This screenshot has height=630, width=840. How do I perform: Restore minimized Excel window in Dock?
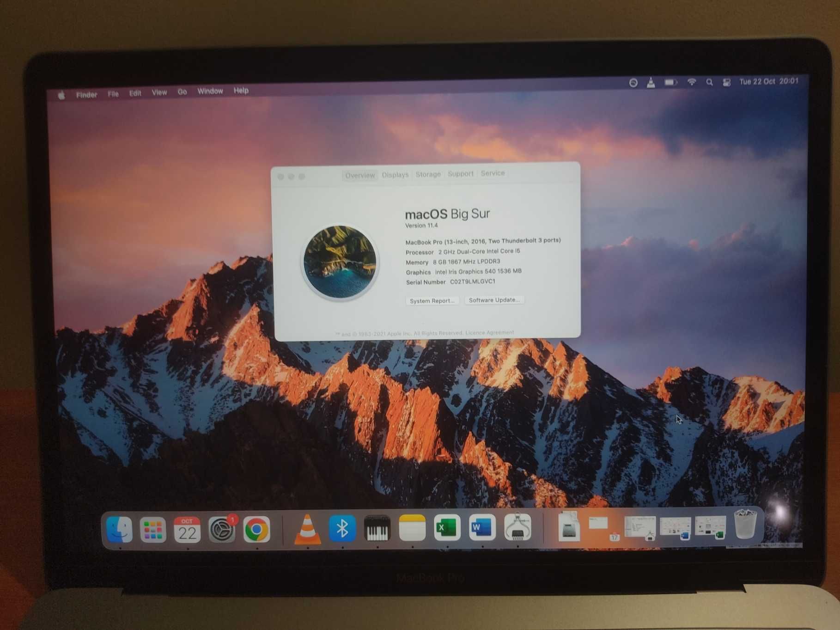click(711, 527)
